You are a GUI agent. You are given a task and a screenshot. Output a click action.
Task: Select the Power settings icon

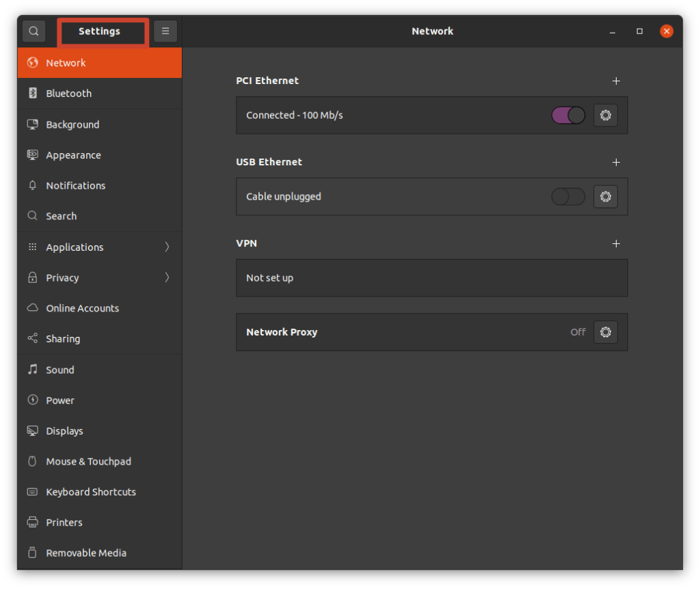[32, 400]
